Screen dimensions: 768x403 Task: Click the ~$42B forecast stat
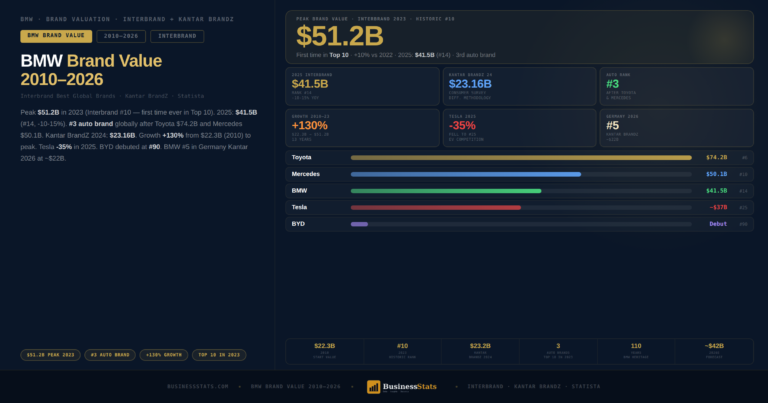click(x=714, y=351)
